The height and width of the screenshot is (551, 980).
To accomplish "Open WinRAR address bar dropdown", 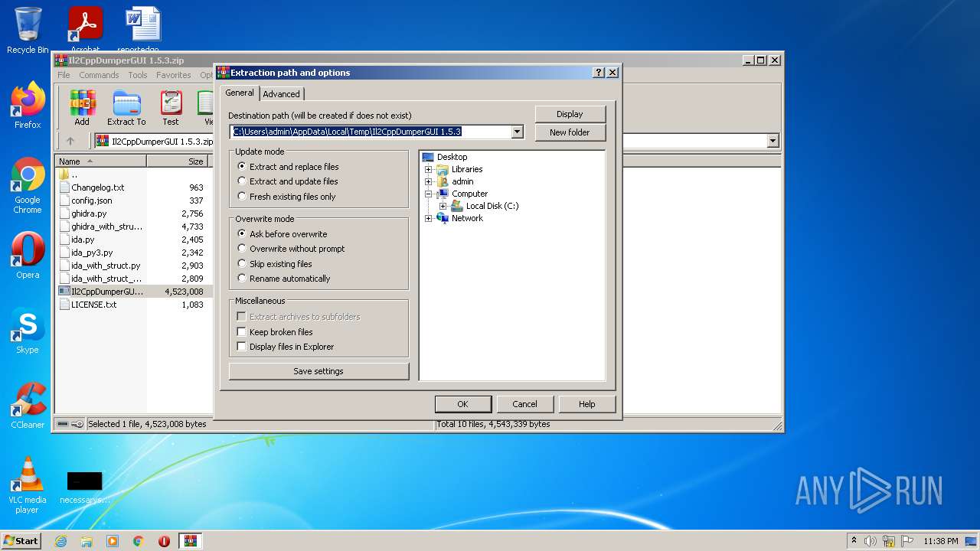I will pyautogui.click(x=773, y=141).
